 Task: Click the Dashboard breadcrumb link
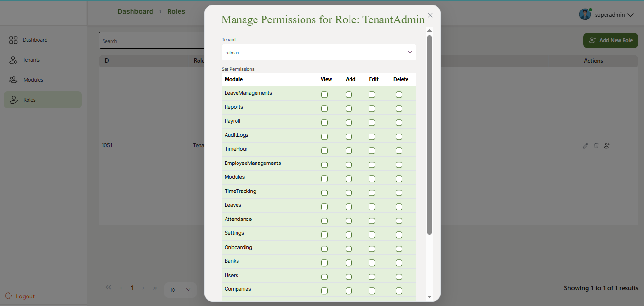click(135, 11)
